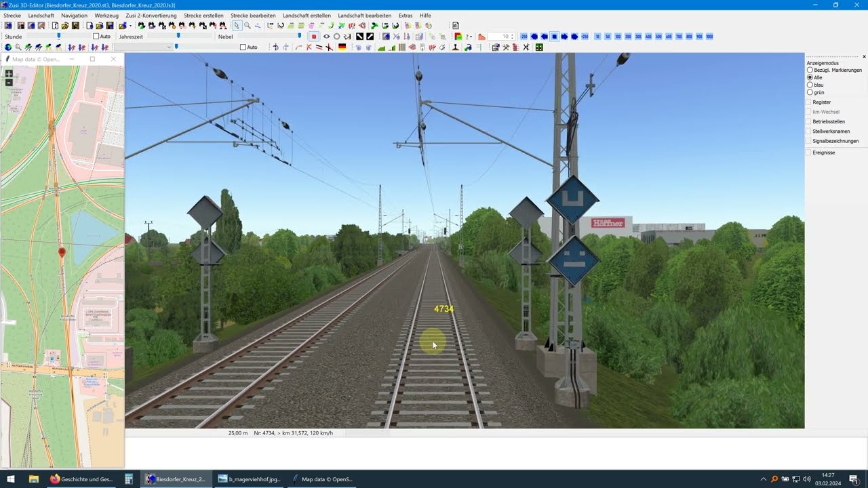868x488 pixels.
Task: Click the Jahreszeit season slider
Action: click(180, 37)
